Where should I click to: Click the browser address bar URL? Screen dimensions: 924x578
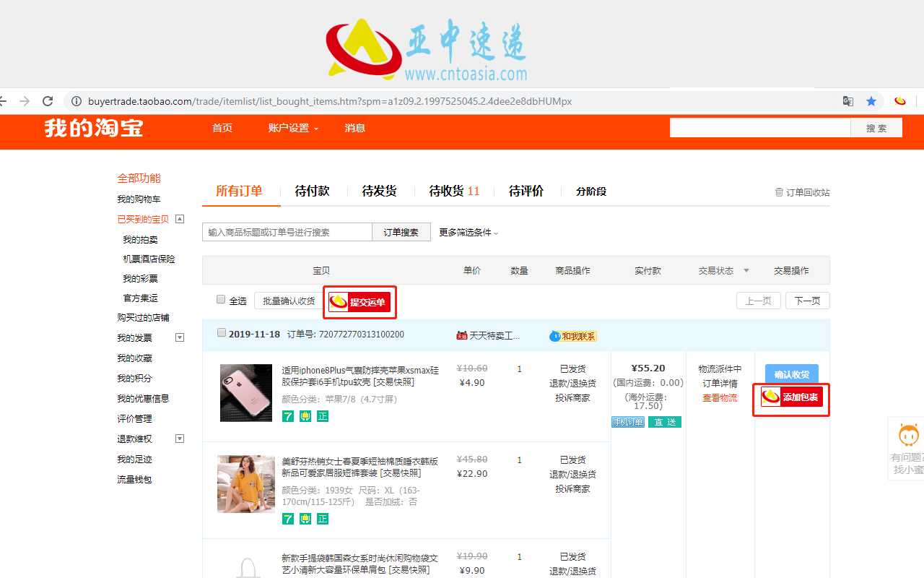point(330,101)
